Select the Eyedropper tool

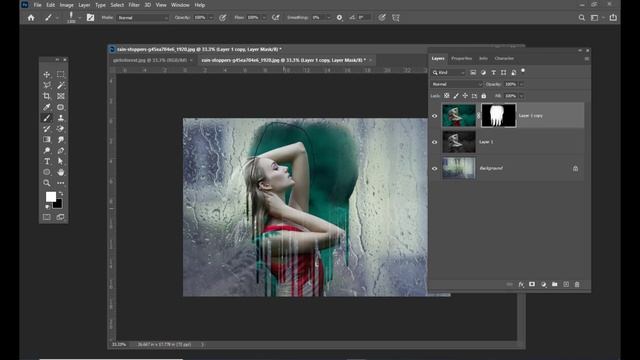click(47, 107)
